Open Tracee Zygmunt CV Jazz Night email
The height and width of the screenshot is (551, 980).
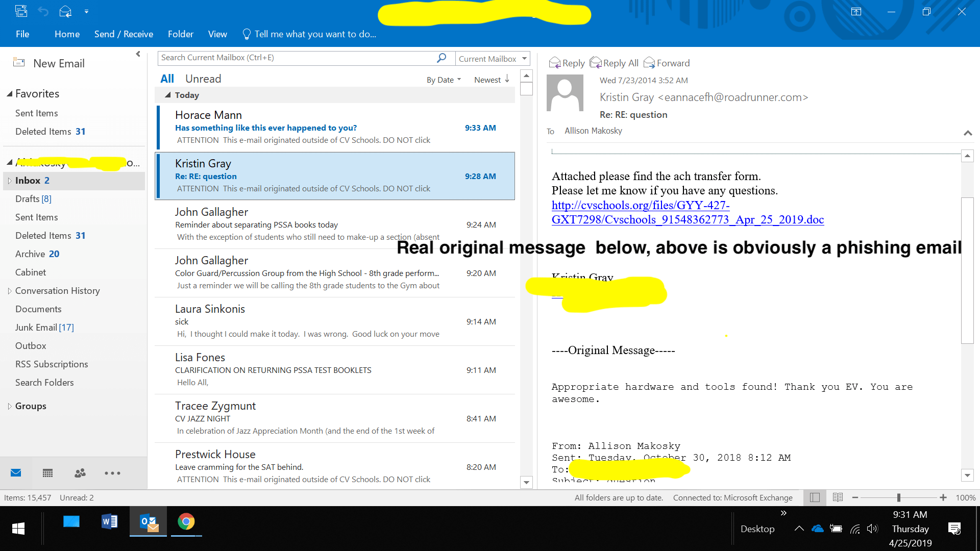click(x=335, y=418)
